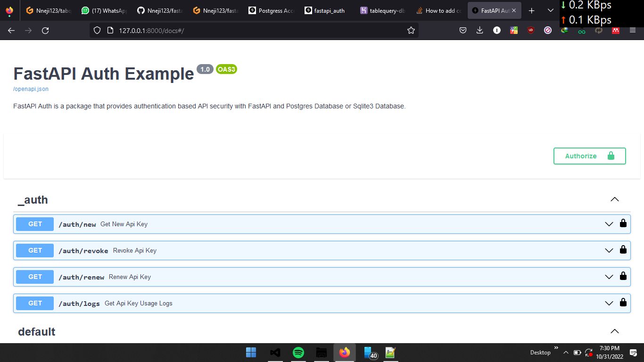Click the green infinity extension icon
This screenshot has height=362, width=644.
click(582, 31)
